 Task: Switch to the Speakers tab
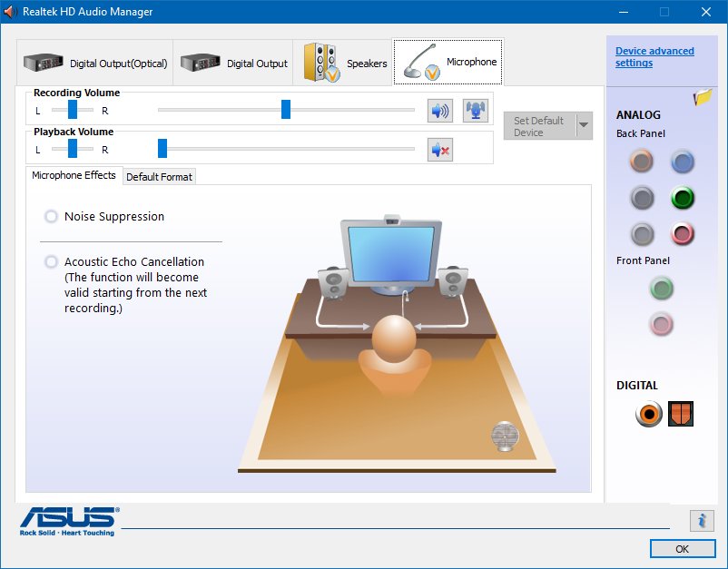tap(343, 62)
